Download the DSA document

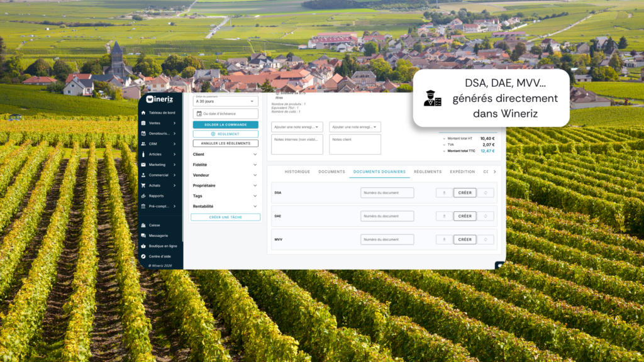[444, 193]
